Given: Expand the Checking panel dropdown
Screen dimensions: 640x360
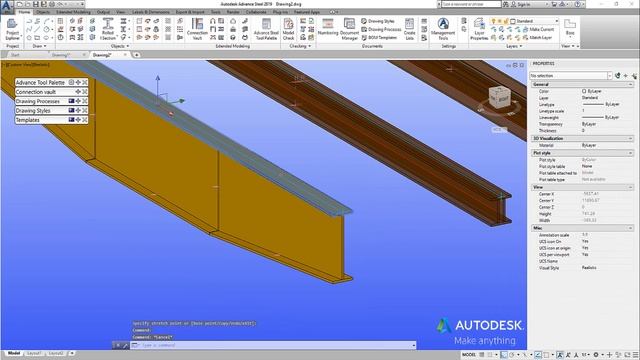Looking at the screenshot, I should [x=300, y=46].
